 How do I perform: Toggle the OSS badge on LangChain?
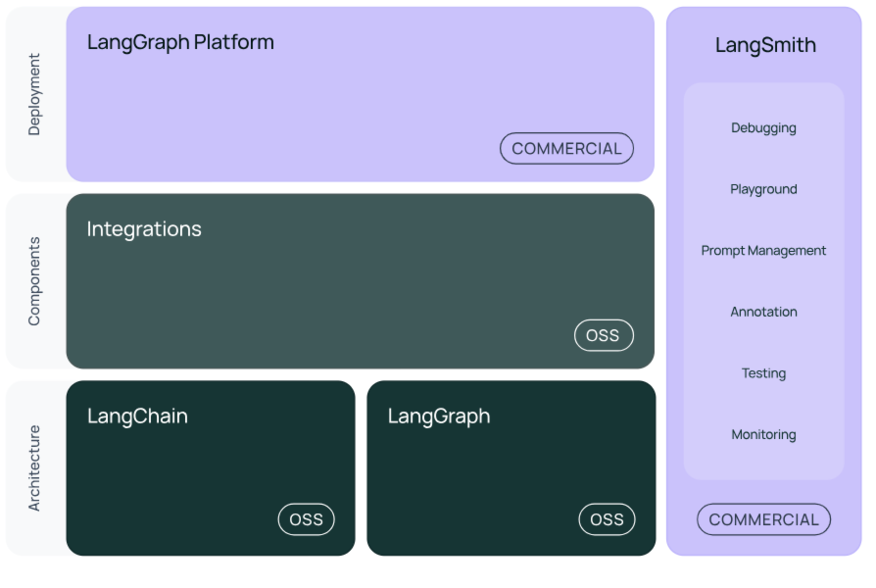[307, 519]
